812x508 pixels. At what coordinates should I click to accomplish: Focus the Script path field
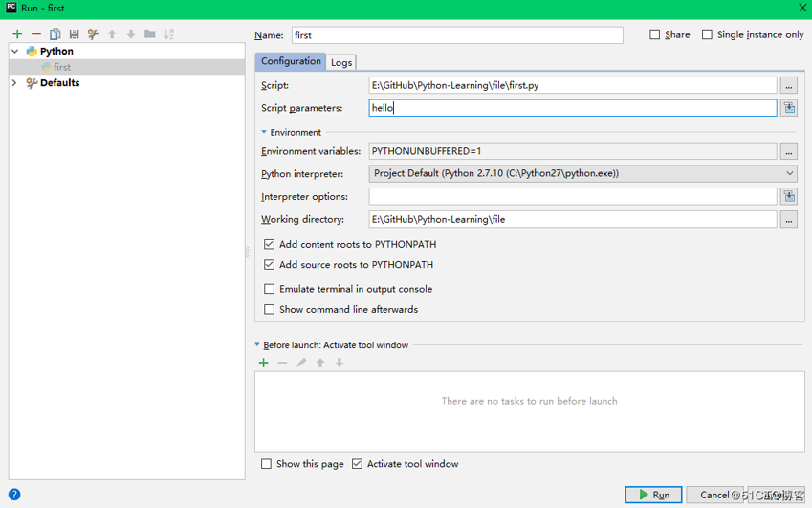pos(573,85)
